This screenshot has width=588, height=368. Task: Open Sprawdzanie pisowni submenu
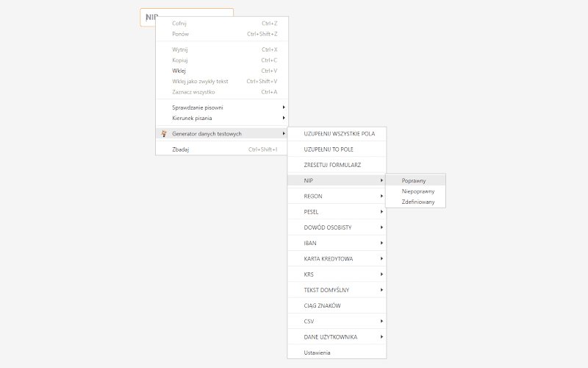click(222, 107)
